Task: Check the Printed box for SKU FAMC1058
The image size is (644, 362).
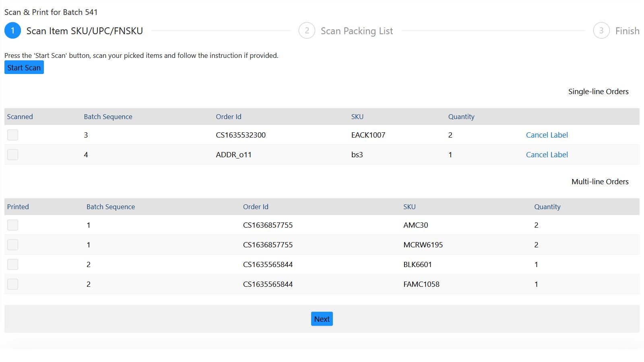Action: [x=12, y=284]
